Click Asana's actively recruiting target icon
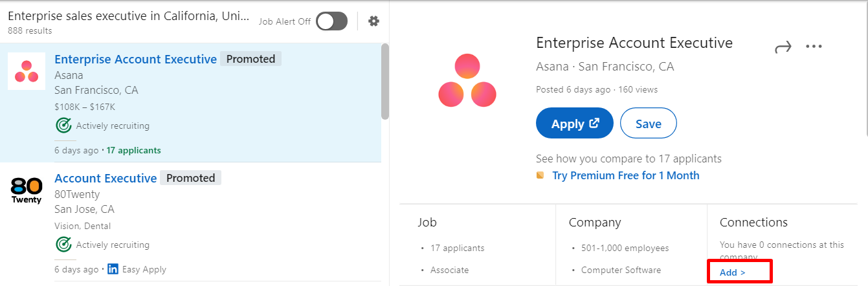Viewport: 868px width, 286px height. coord(63,126)
